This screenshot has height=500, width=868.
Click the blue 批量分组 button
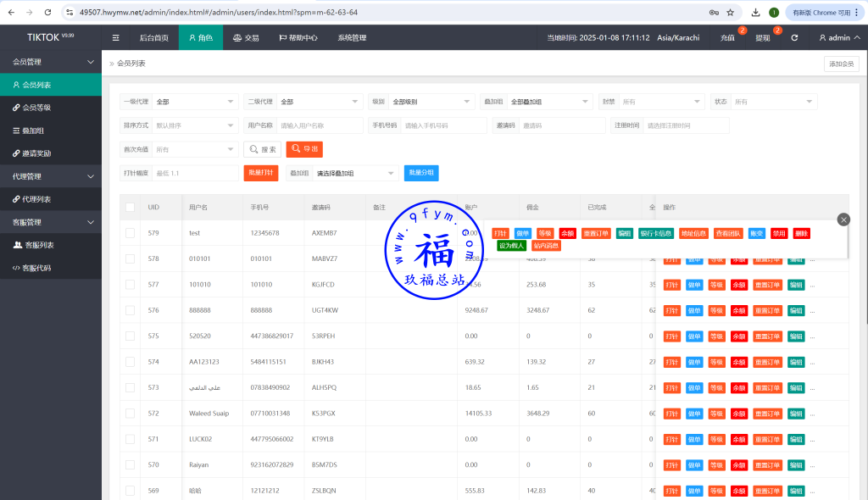[x=421, y=173]
